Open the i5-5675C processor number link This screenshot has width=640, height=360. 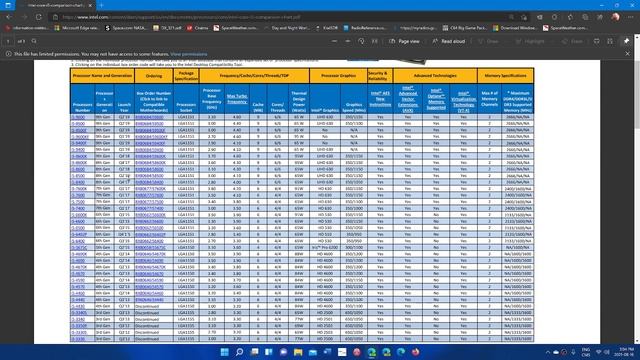tap(79, 247)
